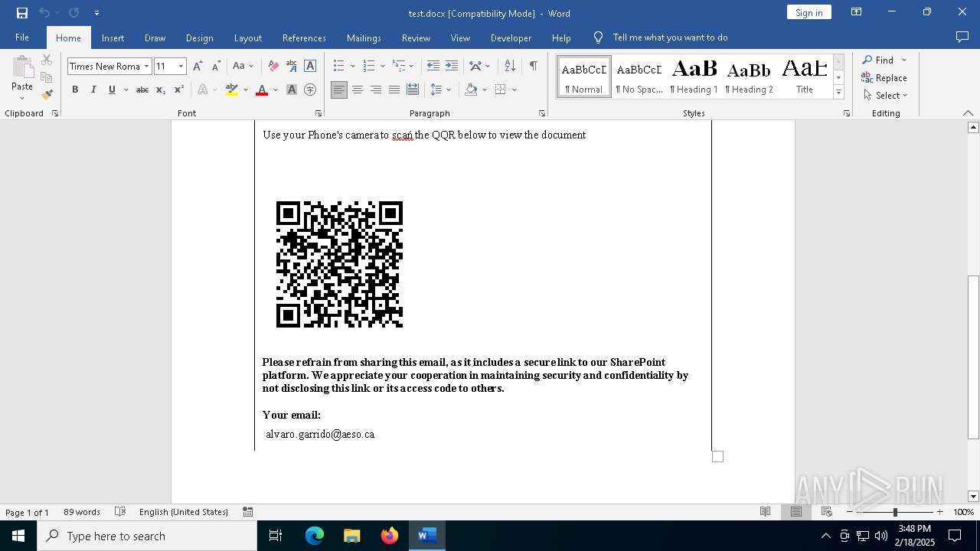
Task: Launch Firefox from taskbar
Action: pyautogui.click(x=390, y=536)
